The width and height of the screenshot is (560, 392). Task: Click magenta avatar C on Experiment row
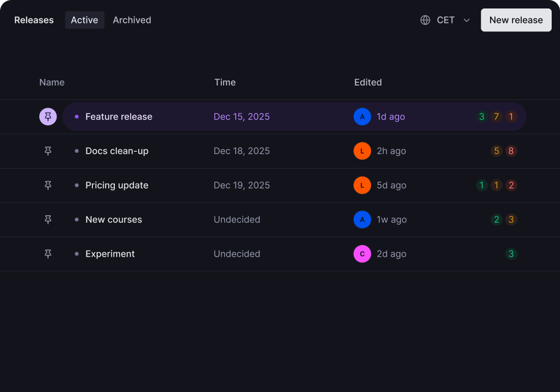pos(362,254)
